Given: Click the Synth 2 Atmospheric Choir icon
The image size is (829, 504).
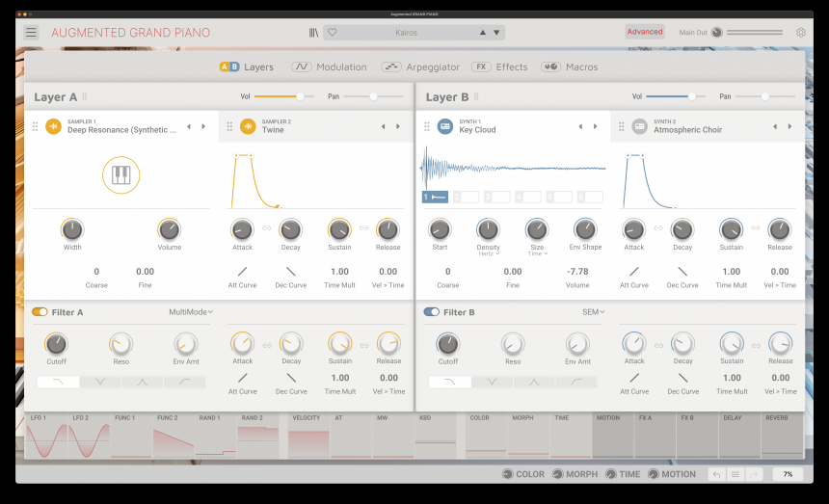Looking at the screenshot, I should tap(640, 126).
